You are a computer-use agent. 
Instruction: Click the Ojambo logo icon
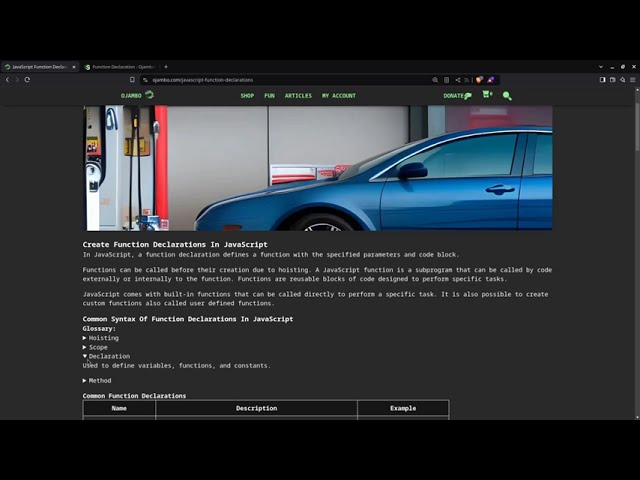click(x=149, y=95)
